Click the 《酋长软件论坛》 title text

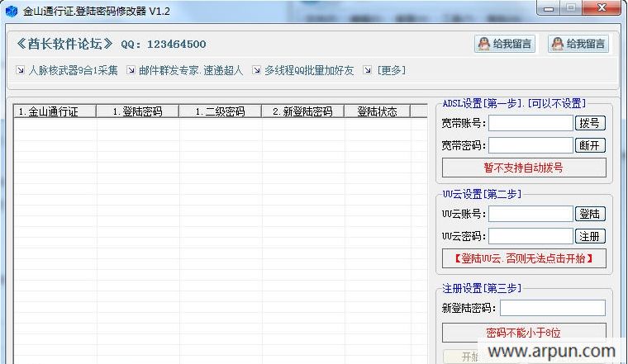(64, 44)
